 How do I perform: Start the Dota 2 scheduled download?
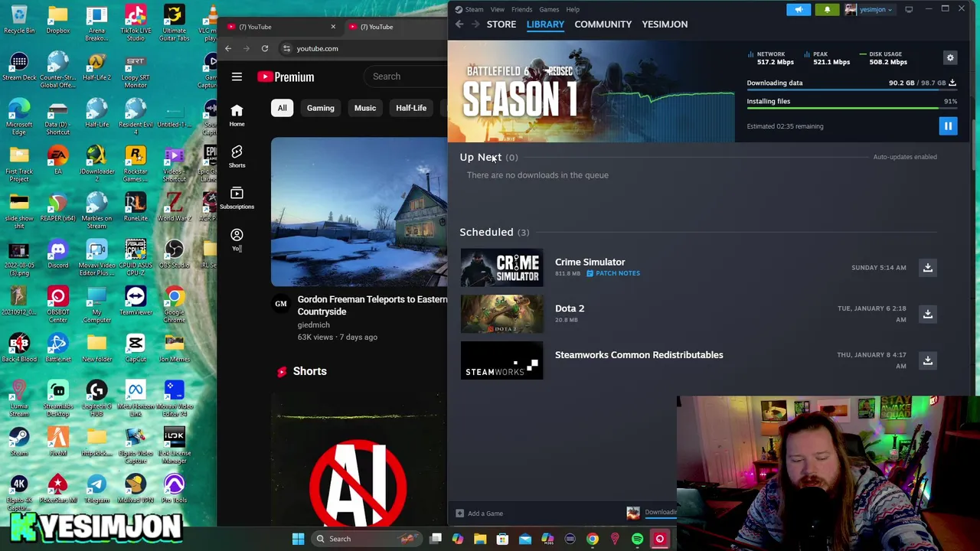tap(927, 314)
